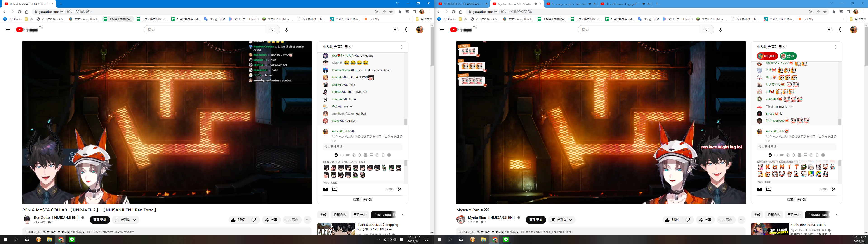Click 查看獎勵 button beside Ren Zotto channel
Screen dimensions: 868x244
coord(100,220)
